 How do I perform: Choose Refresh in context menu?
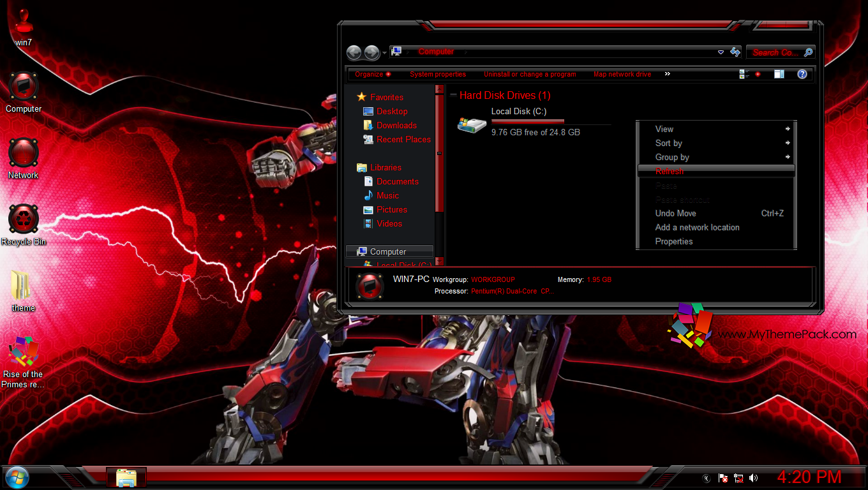pos(716,171)
